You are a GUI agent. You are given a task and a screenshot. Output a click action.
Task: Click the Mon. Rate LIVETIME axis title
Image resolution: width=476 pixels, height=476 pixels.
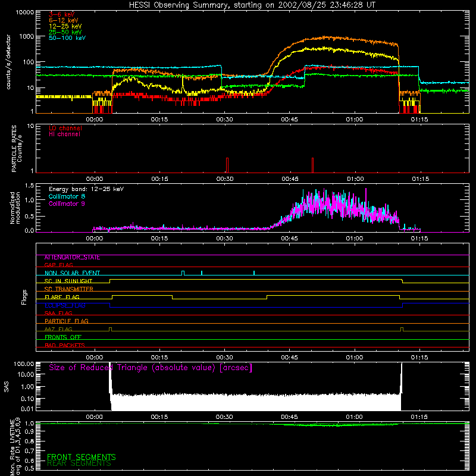15,447
